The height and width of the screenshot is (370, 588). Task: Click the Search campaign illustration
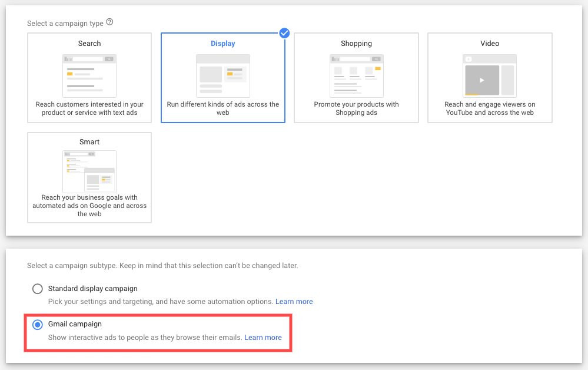(x=89, y=76)
